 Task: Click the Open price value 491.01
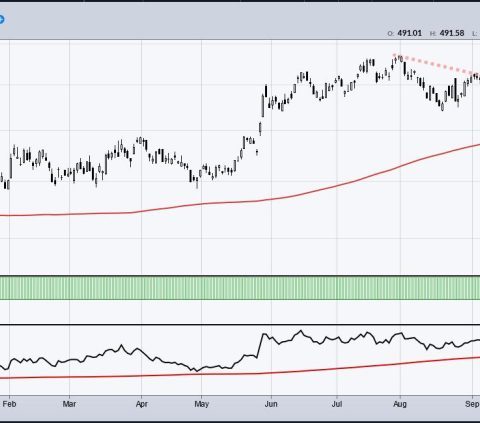pos(409,33)
